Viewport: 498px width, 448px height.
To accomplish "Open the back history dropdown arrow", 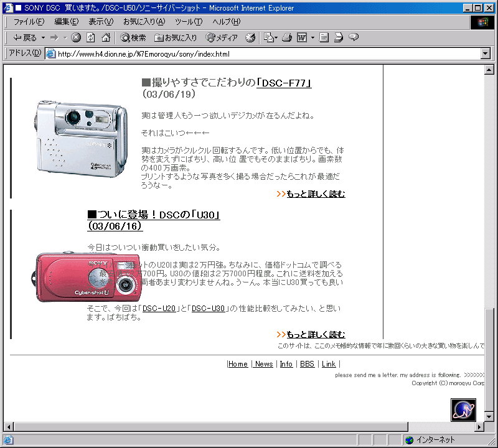I will (x=43, y=38).
